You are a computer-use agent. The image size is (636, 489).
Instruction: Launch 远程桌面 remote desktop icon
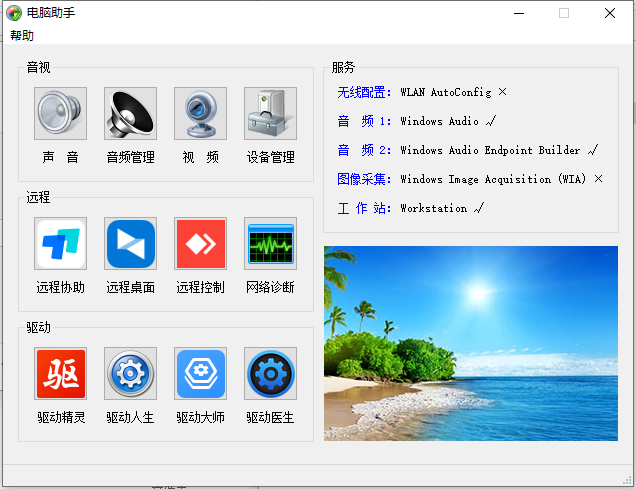pos(130,243)
